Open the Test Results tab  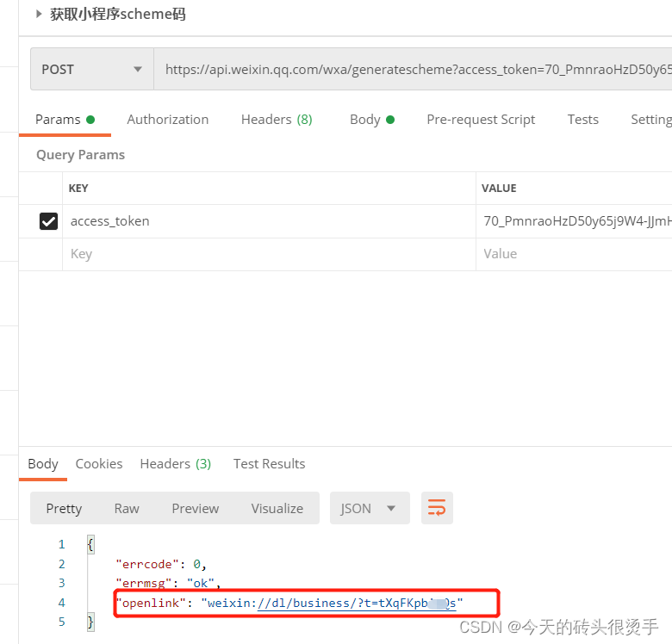269,464
